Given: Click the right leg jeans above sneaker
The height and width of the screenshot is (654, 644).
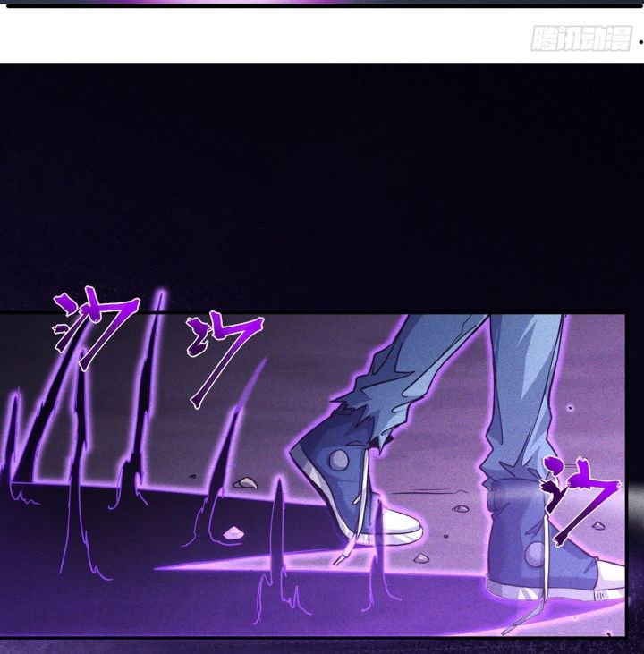Looking at the screenshot, I should coord(522,396).
